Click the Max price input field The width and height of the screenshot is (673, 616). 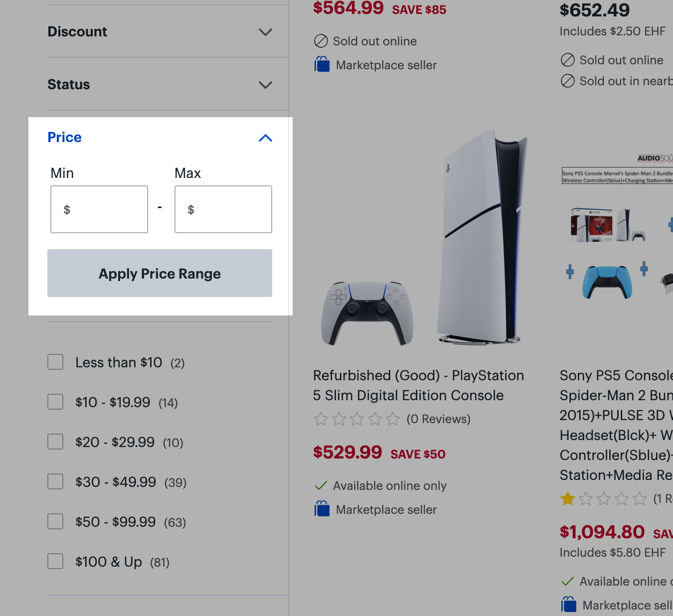click(223, 209)
